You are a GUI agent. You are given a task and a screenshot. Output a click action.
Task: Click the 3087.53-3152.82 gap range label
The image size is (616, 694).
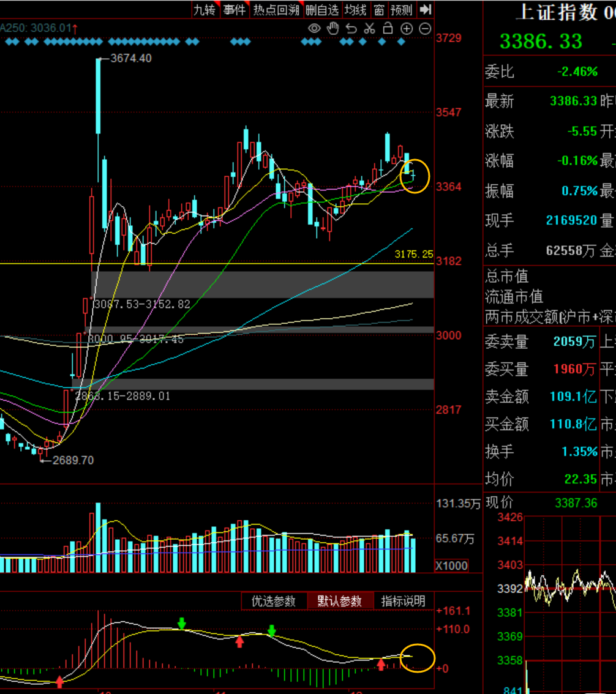[141, 304]
